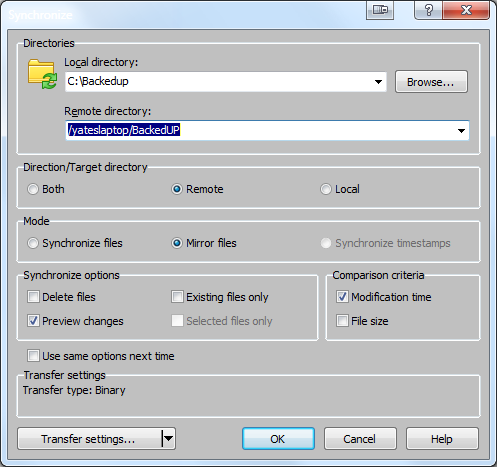Click the title bar toolbar icon
497x467 pixels.
click(380, 10)
